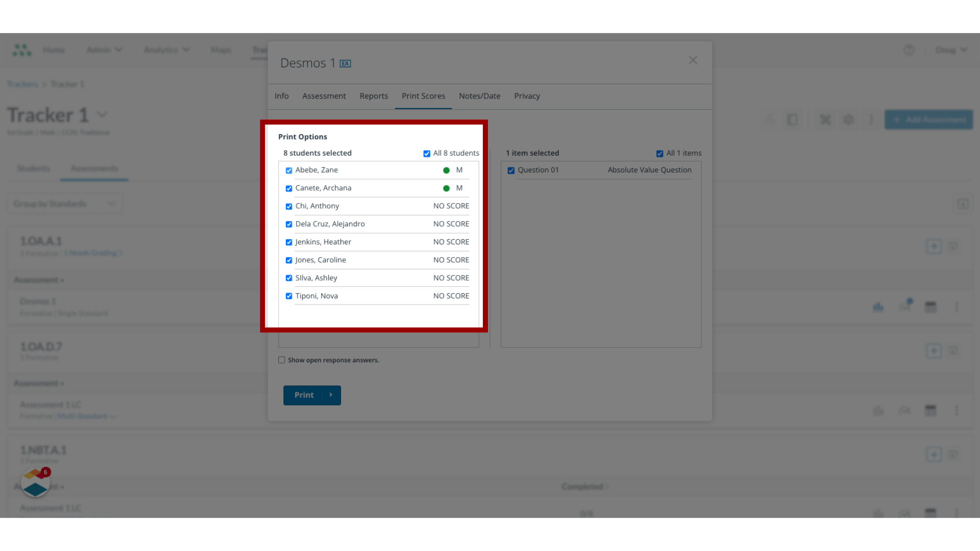This screenshot has height=551, width=980.
Task: Click NO SCORE for Chi, Anthony
Action: [x=451, y=206]
